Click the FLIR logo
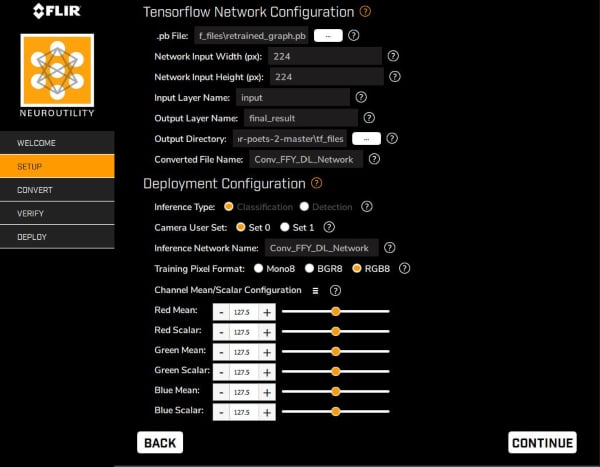600x467 pixels. click(57, 11)
